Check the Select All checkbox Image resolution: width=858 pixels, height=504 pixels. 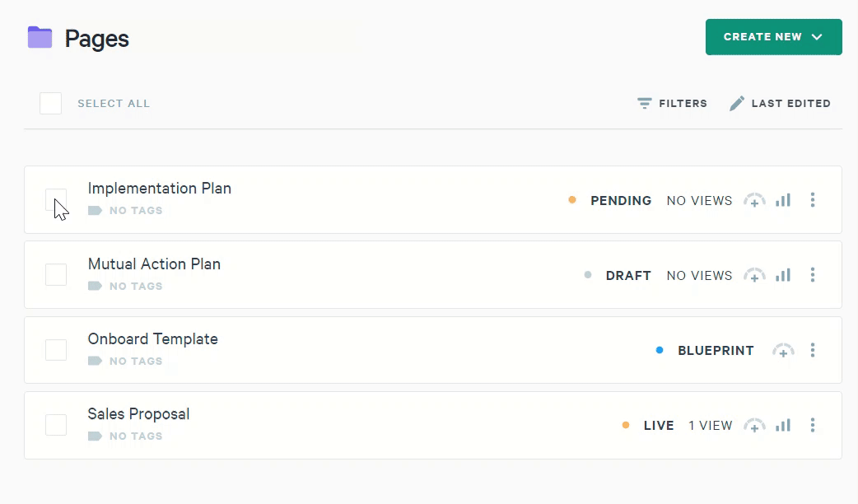point(51,104)
